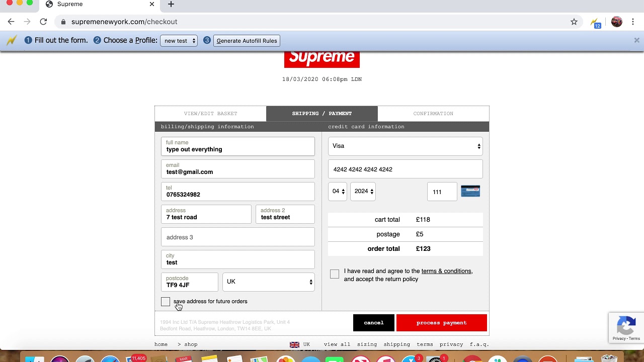Click the lightning bolt autofill logo
The width and height of the screenshot is (644, 362).
point(12,41)
